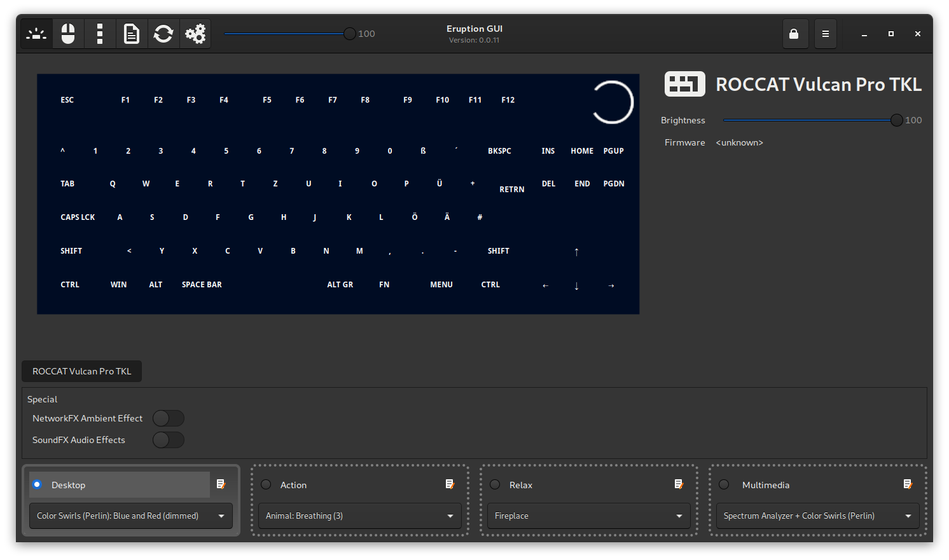Click the BKSPC key

[499, 151]
